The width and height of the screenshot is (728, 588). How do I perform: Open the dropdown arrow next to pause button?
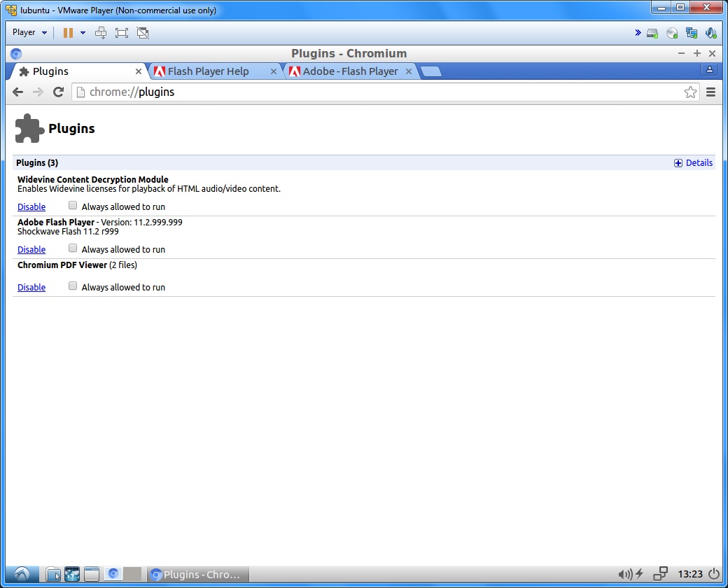[83, 32]
